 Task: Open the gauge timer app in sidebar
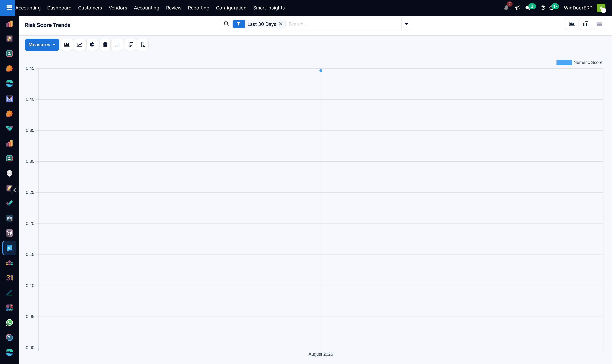(9, 337)
